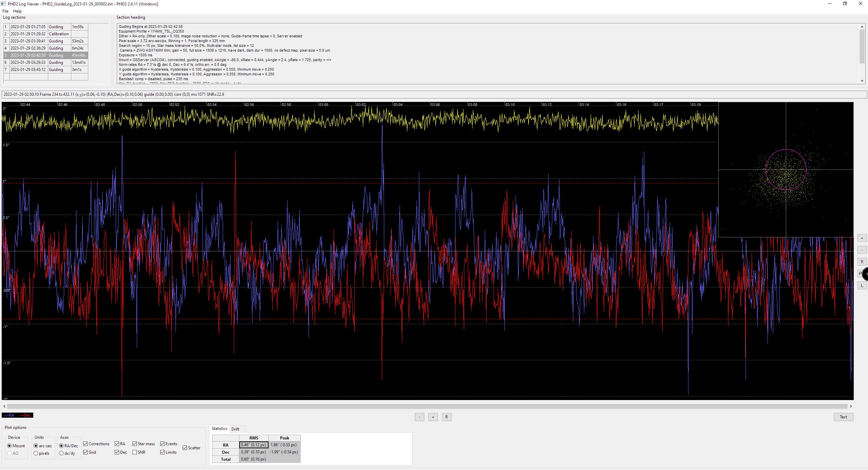Click horizontal zoom-in plus button below graph
The image size is (868, 470).
(433, 417)
